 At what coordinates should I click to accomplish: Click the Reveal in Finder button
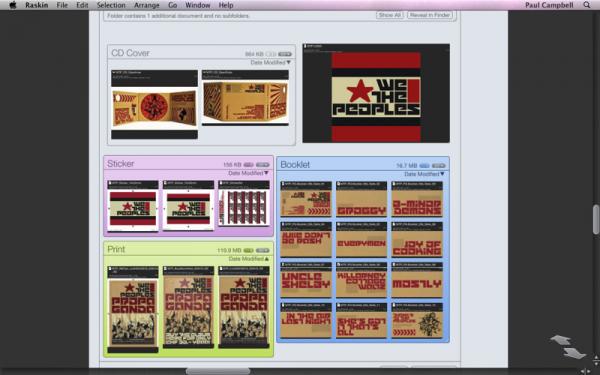pos(430,15)
